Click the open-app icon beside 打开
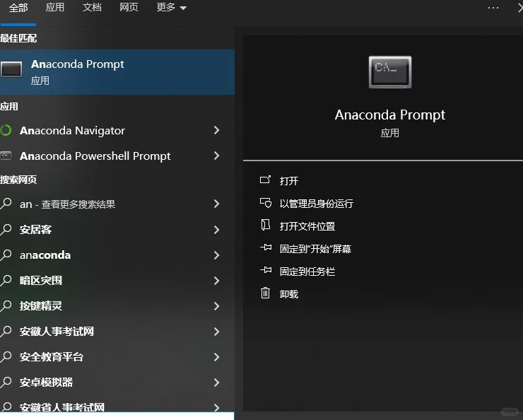This screenshot has height=420, width=523. pos(266,180)
